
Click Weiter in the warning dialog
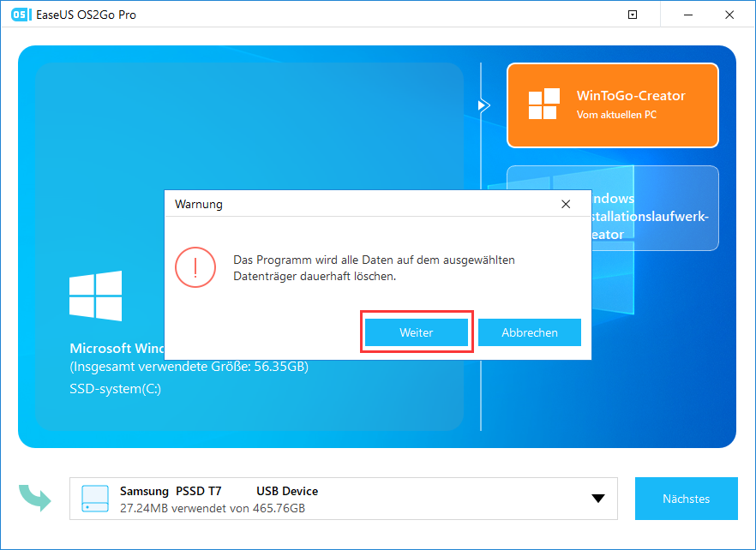[x=416, y=332]
